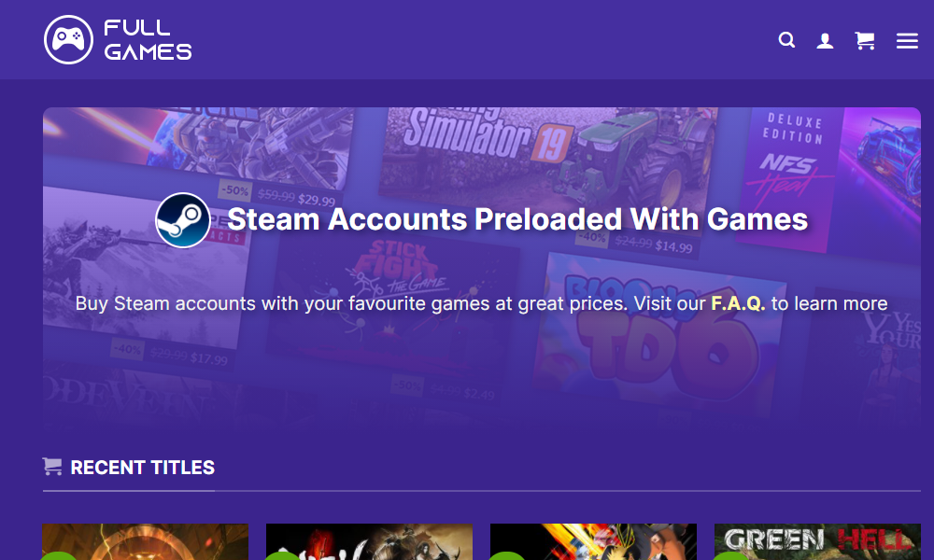Click the Steam Accounts Preloaded With Games heading

517,219
